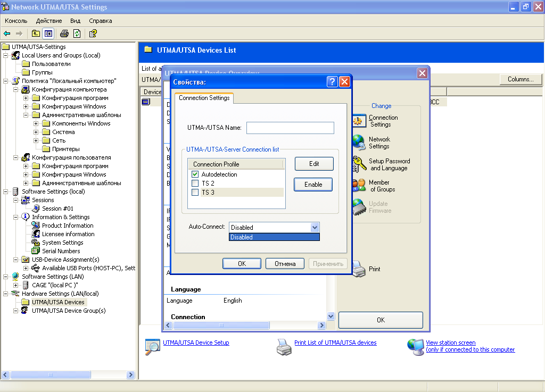Click scroll-down arrow in Device Overview
545x392 pixels.
331,316
